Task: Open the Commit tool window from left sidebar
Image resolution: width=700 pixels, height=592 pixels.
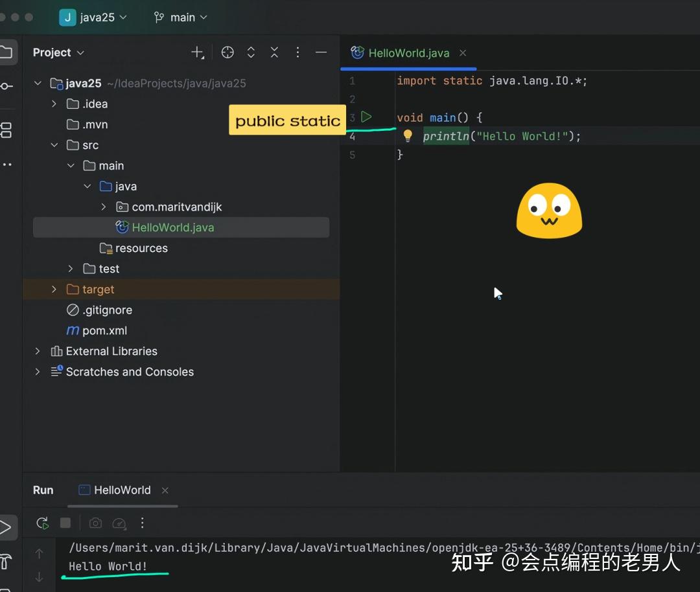Action: pyautogui.click(x=6, y=85)
